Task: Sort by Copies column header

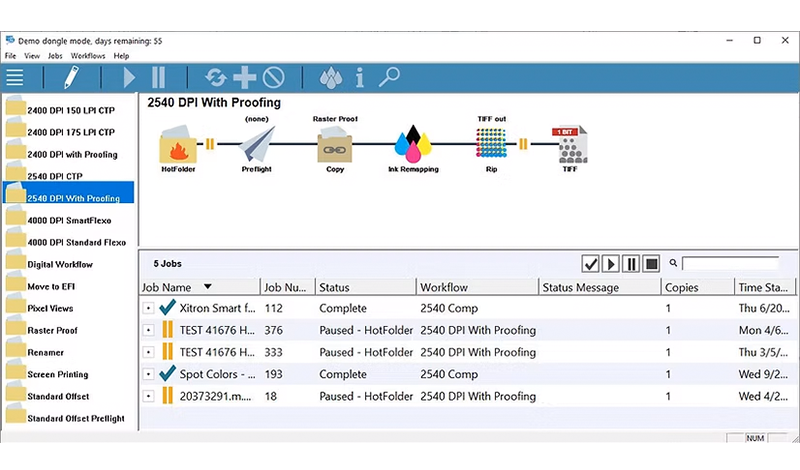Action: pyautogui.click(x=698, y=287)
